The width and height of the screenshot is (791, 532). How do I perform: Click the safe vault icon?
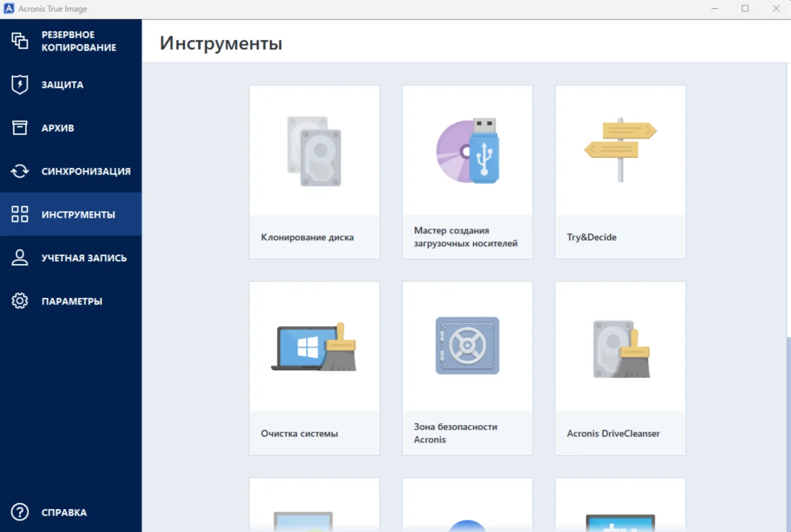click(467, 345)
